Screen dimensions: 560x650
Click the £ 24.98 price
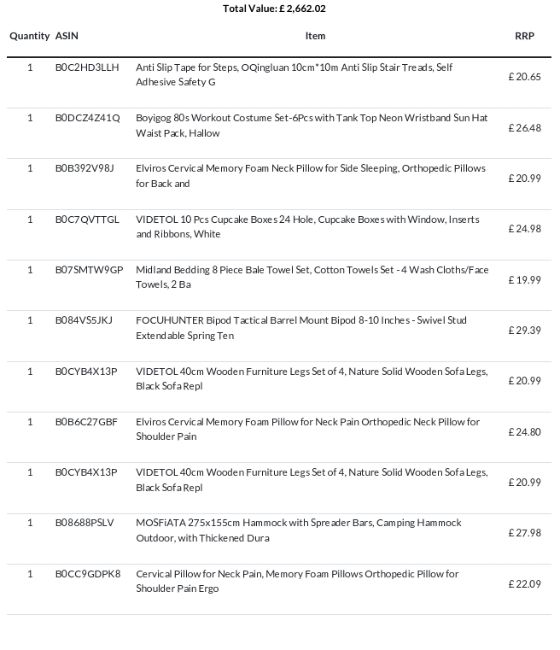tap(524, 229)
